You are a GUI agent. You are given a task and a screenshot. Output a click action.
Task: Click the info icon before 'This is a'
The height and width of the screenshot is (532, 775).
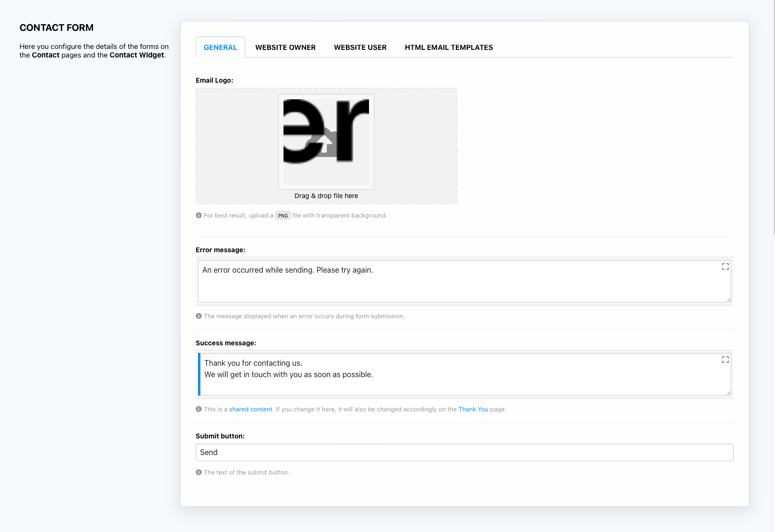point(199,409)
